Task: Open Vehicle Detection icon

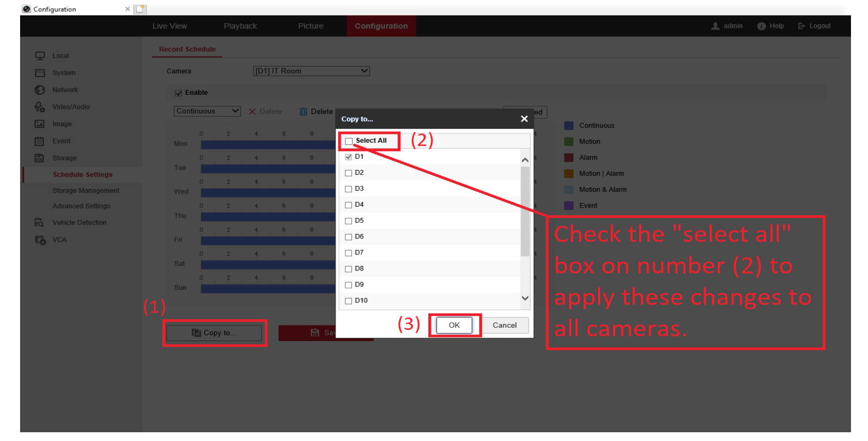Action: pyautogui.click(x=39, y=223)
